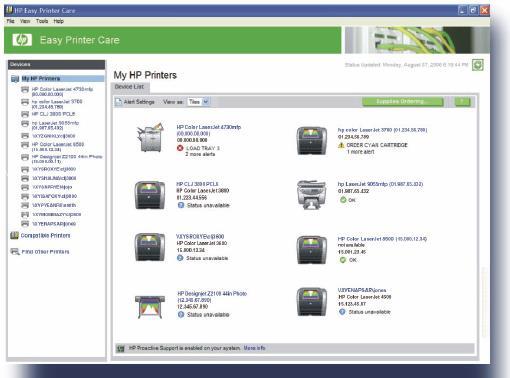Open the File menu
Viewport: 510px width, 378px height.
pyautogui.click(x=10, y=21)
